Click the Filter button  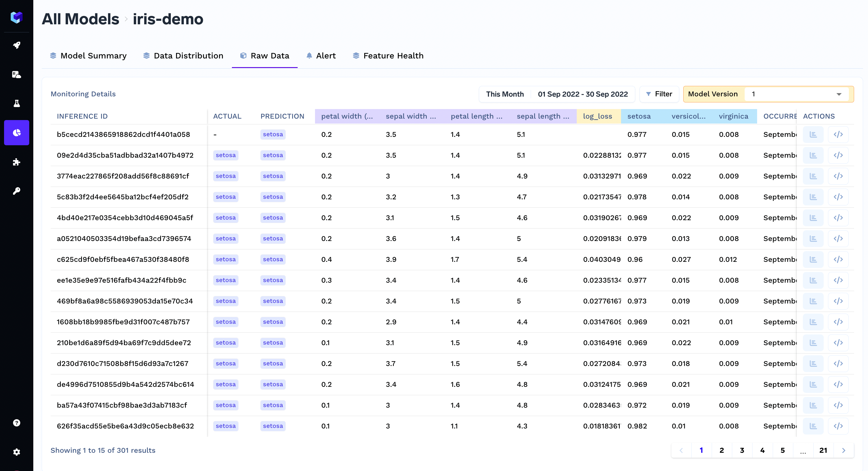coord(659,94)
